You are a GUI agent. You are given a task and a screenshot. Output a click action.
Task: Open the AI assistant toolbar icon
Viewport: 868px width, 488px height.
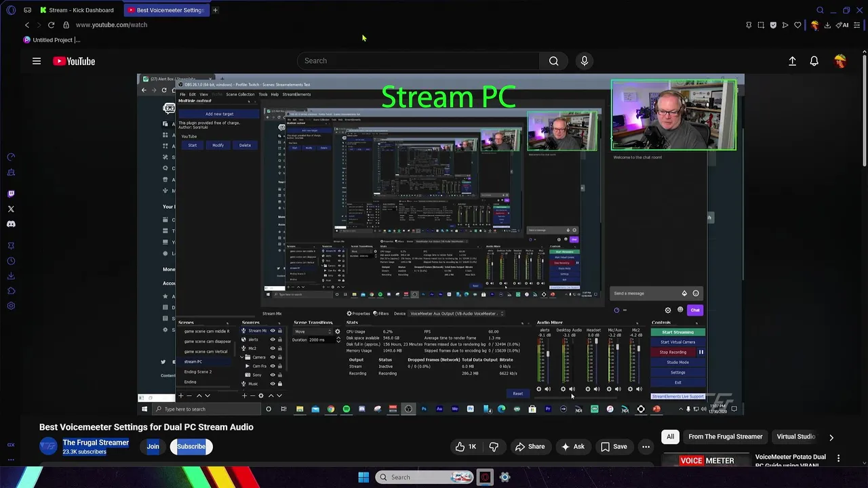point(843,25)
